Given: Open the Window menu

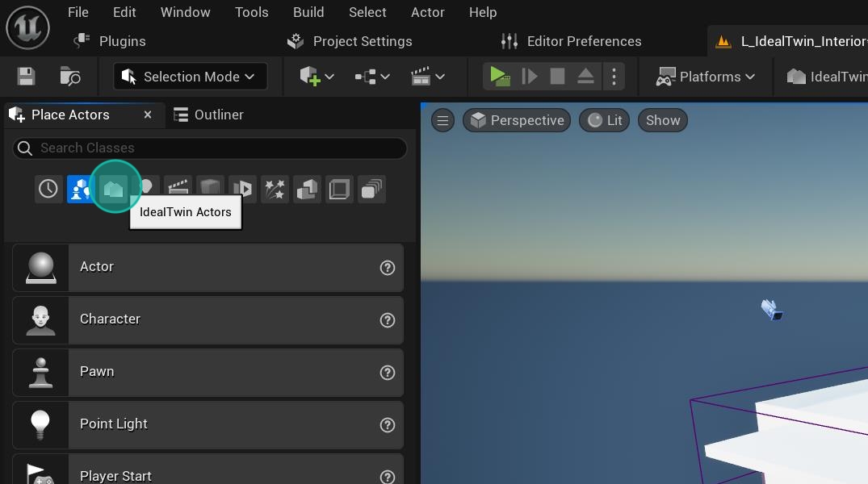Looking at the screenshot, I should coord(186,12).
